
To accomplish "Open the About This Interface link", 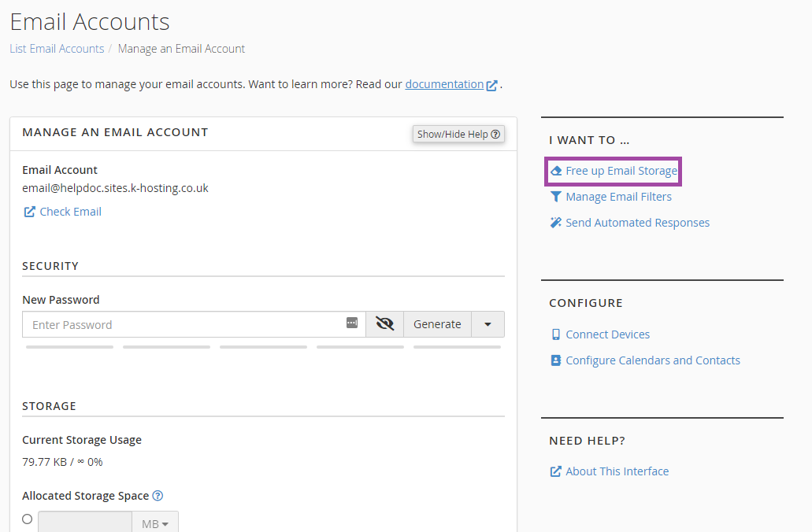I will 617,471.
